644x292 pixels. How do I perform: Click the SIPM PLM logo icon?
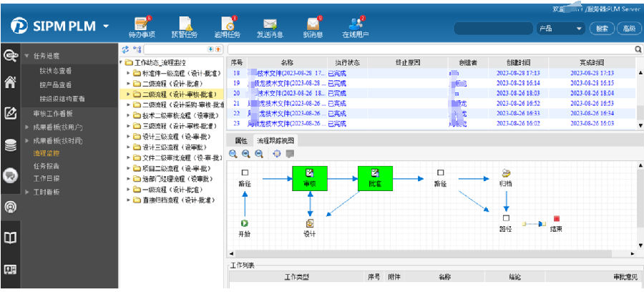click(19, 26)
